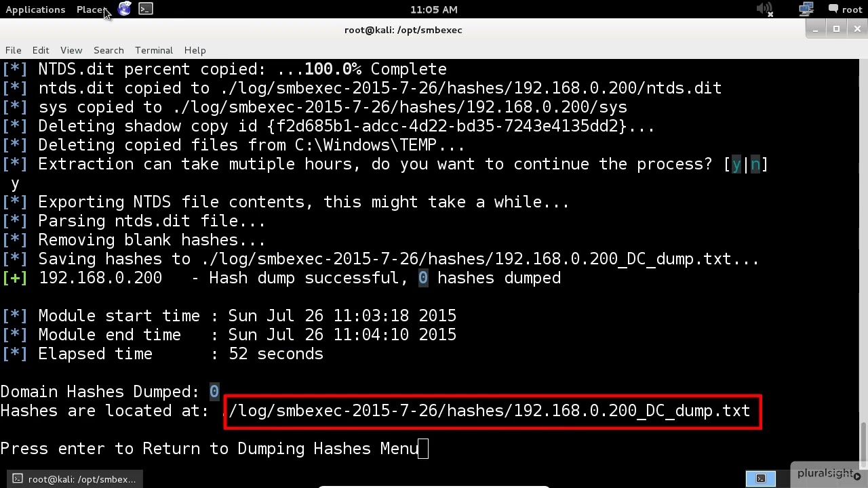
Task: Open the File menu
Action: point(14,50)
